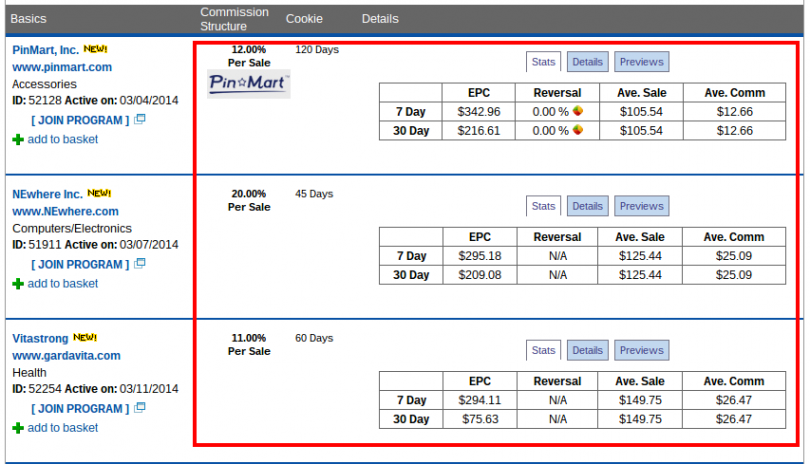Open the Previews tab for Vitastrong
Viewport: 810px width, 464px height.
pos(642,350)
